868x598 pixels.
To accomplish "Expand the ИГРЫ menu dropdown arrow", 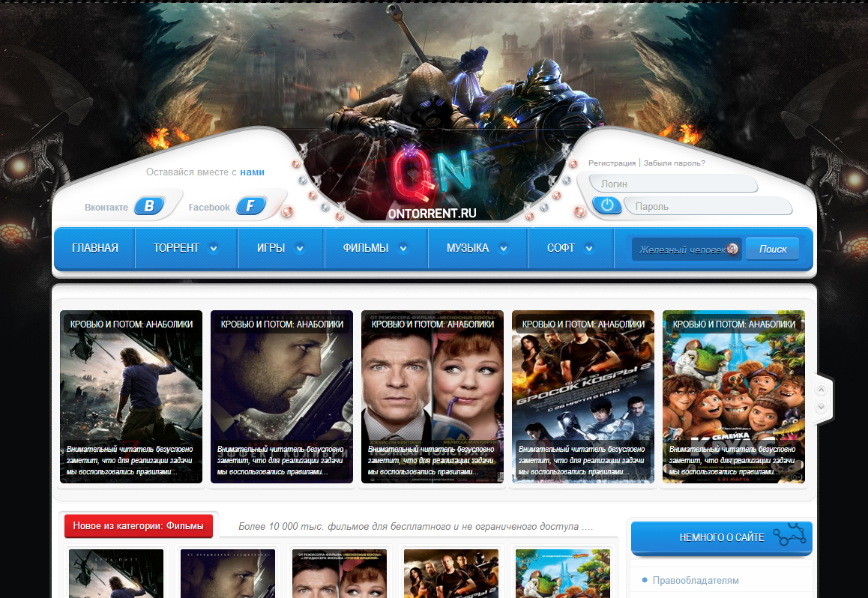I will click(x=300, y=248).
